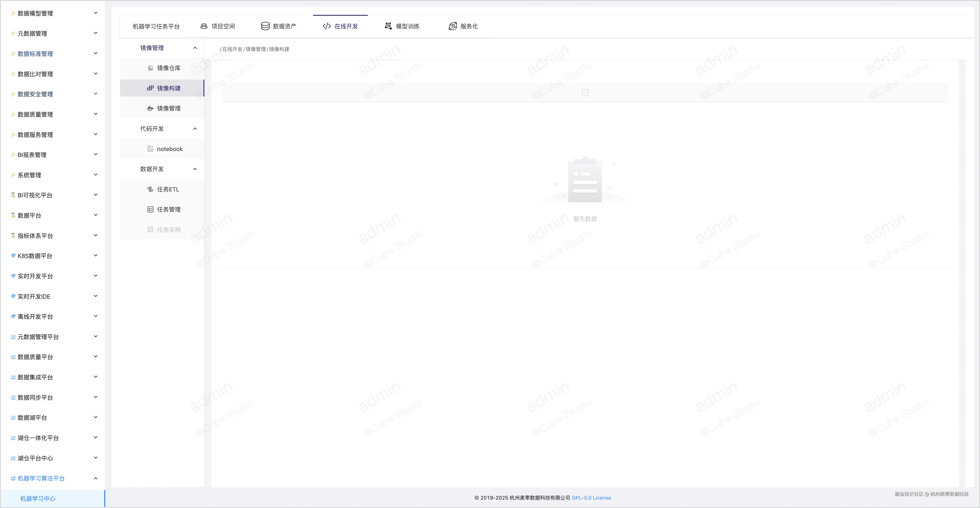Click the 镜像仓库 warehouse icon
This screenshot has height=508, width=980.
click(x=150, y=68)
